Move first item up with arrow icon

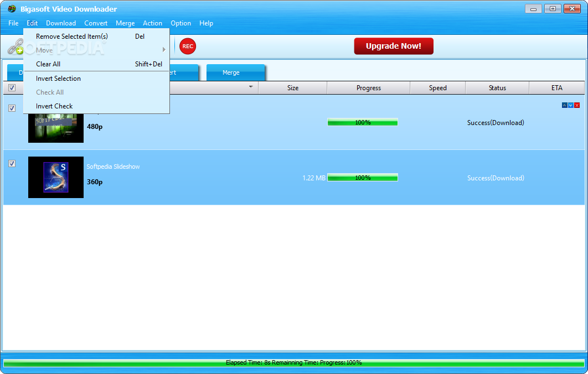[x=564, y=105]
